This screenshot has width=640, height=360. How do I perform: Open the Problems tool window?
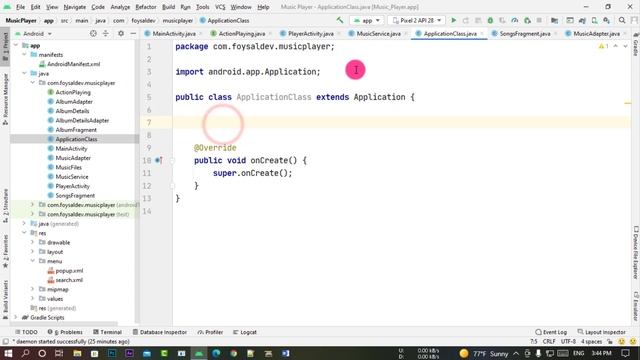point(65,332)
